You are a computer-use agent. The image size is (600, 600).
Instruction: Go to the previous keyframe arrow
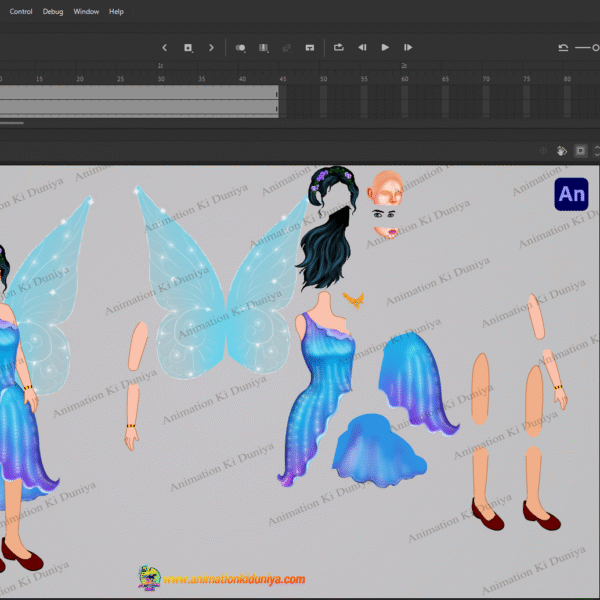165,48
